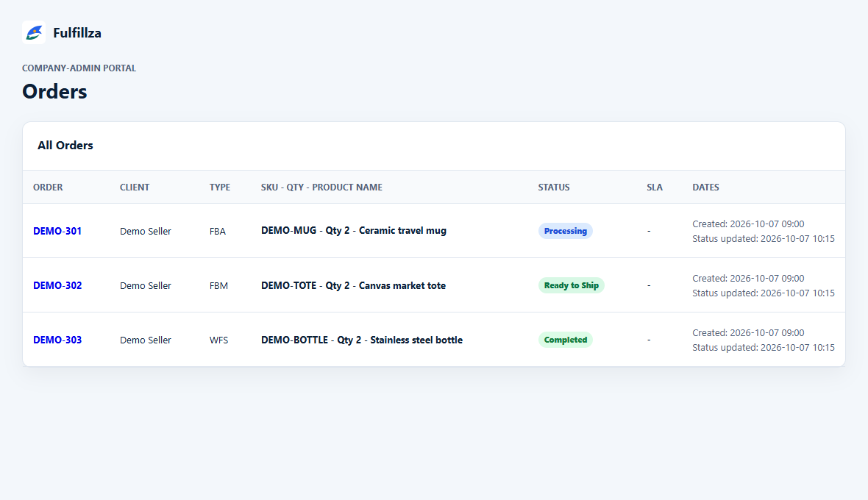Click Demo Seller in the DEMO-302 row

pos(146,285)
